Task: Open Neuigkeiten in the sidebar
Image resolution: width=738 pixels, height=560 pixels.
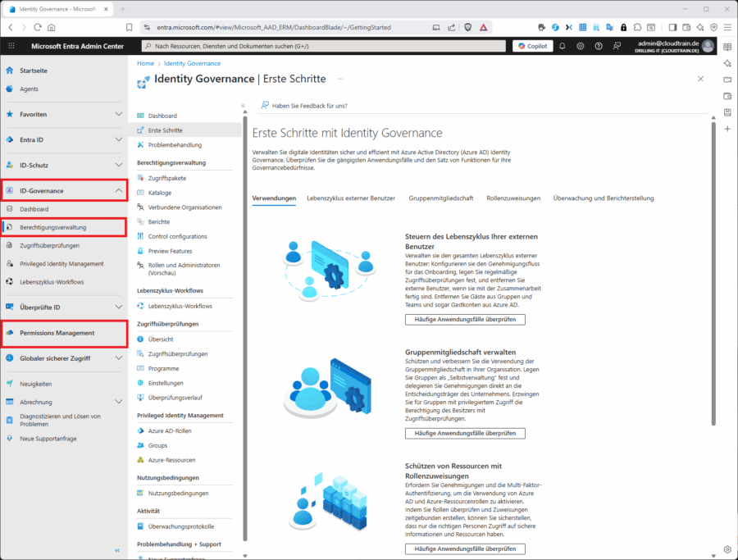Action: (36, 384)
